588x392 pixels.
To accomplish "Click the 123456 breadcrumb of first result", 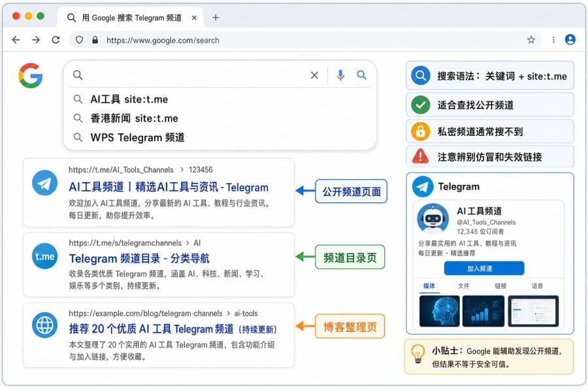I will pyautogui.click(x=201, y=170).
